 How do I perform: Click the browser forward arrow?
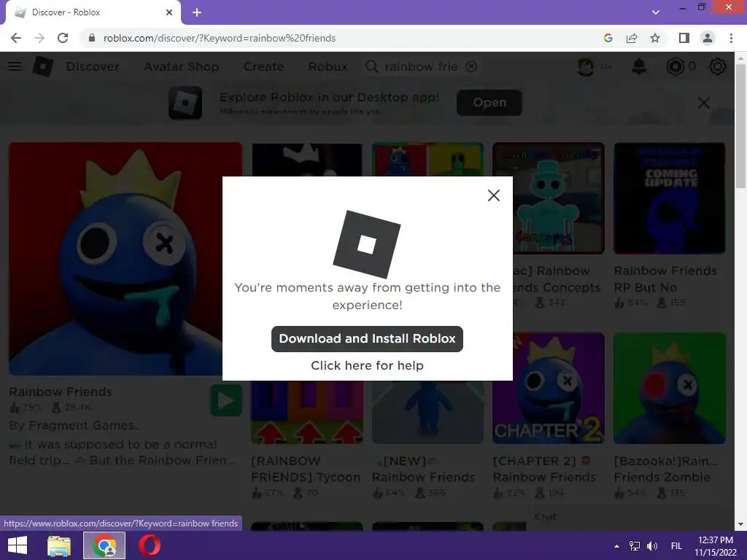click(39, 38)
